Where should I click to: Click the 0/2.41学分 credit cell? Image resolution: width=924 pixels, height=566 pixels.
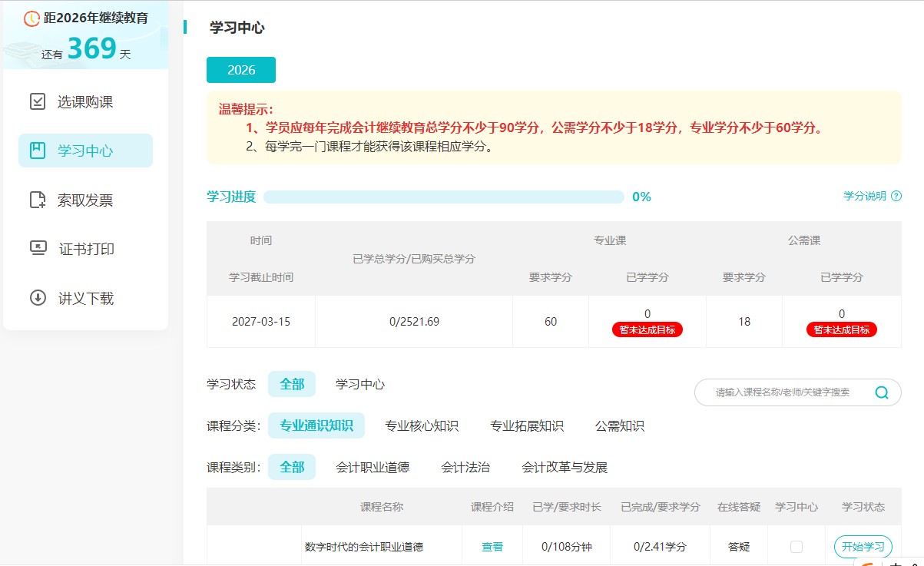(x=661, y=547)
